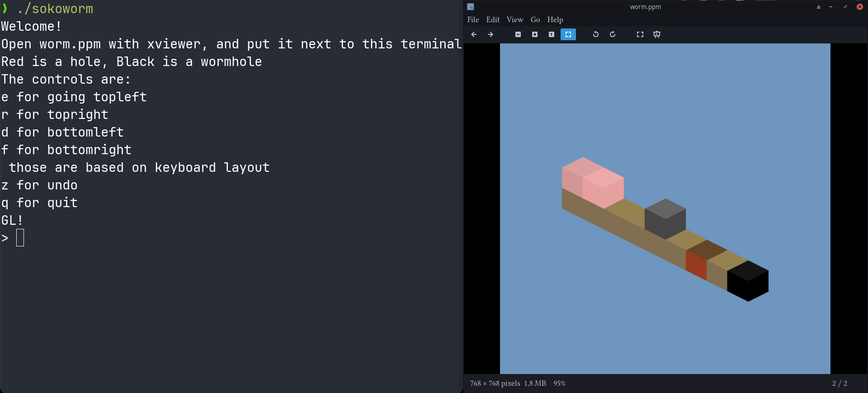The image size is (868, 393).
Task: Click the black wormhole cube
Action: (748, 281)
